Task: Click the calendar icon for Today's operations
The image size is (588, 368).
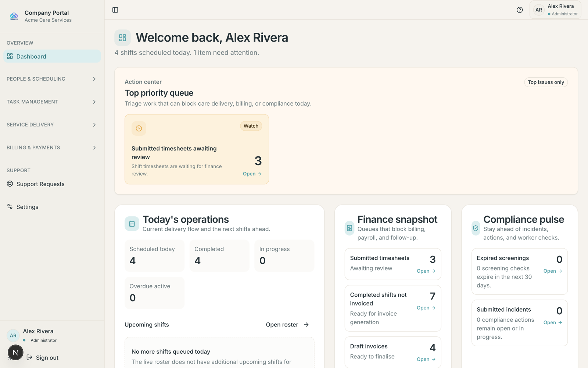Action: pyautogui.click(x=132, y=224)
